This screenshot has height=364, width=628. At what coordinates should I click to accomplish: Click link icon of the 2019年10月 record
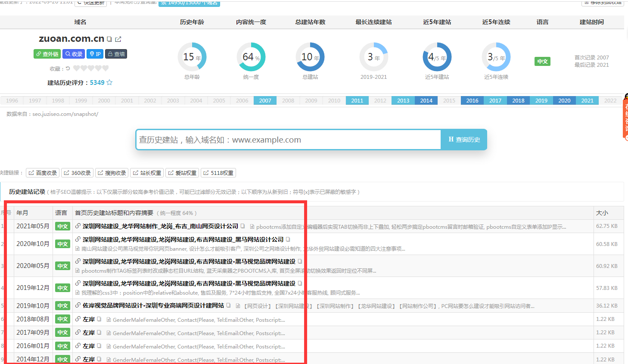(78, 305)
